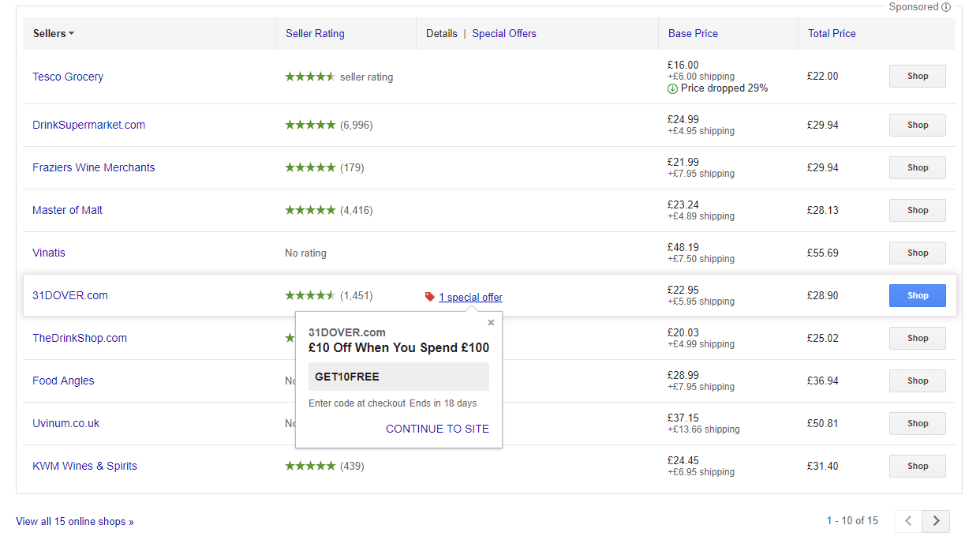This screenshot has height=540, width=980.
Task: Click Shop button for DrinkSupermarket.com
Action: click(x=918, y=125)
